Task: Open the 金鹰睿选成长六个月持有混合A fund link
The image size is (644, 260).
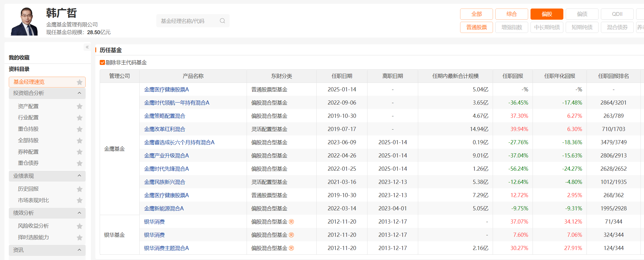Action: [x=179, y=142]
